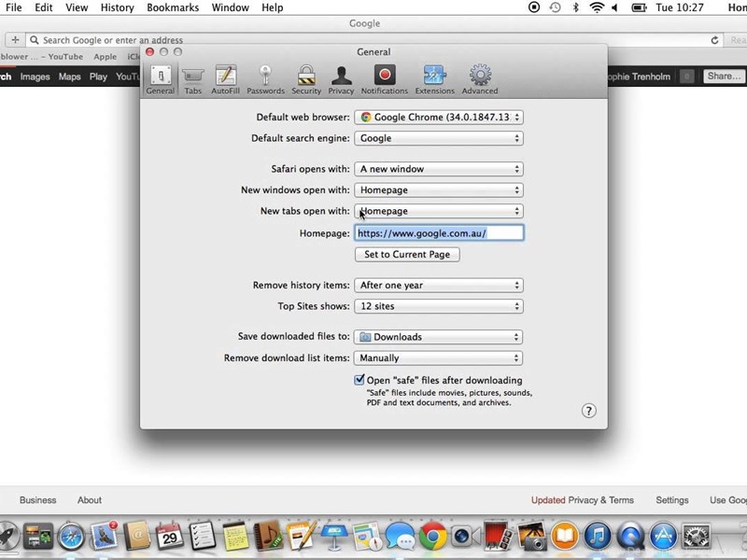Open the Window menu

click(230, 7)
